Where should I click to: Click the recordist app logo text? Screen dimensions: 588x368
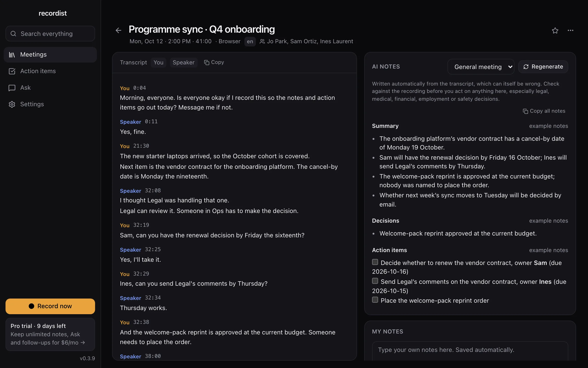point(52,13)
